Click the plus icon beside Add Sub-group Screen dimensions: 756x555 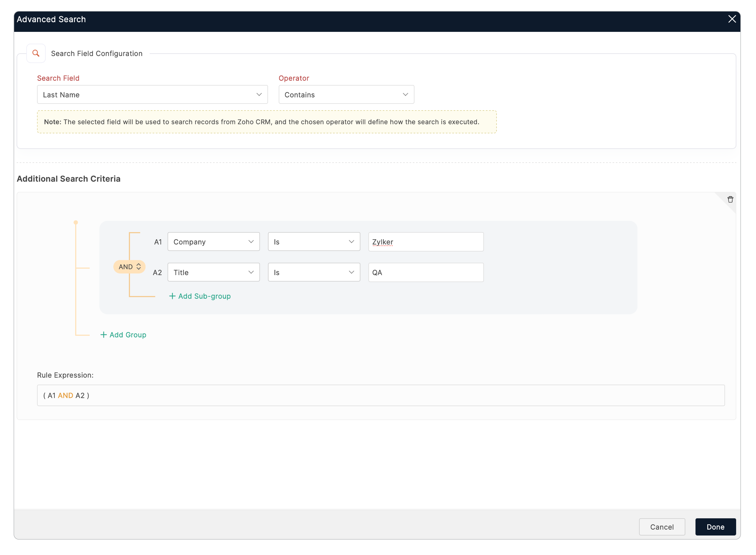click(172, 296)
